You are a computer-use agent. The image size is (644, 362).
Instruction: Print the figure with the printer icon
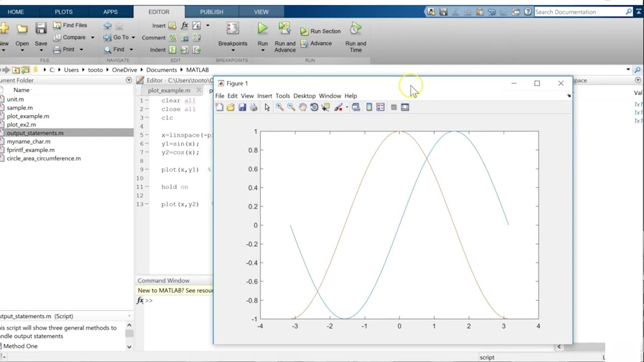254,107
